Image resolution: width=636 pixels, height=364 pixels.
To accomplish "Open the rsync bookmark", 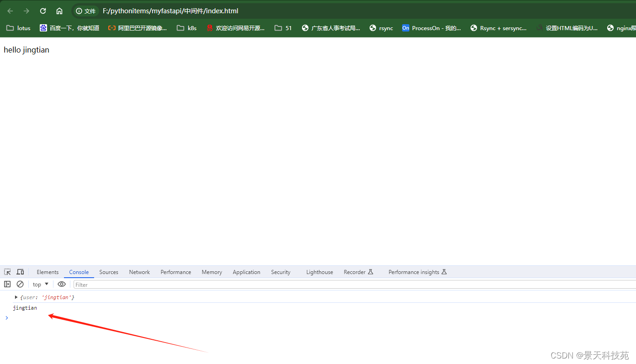I will 381,28.
